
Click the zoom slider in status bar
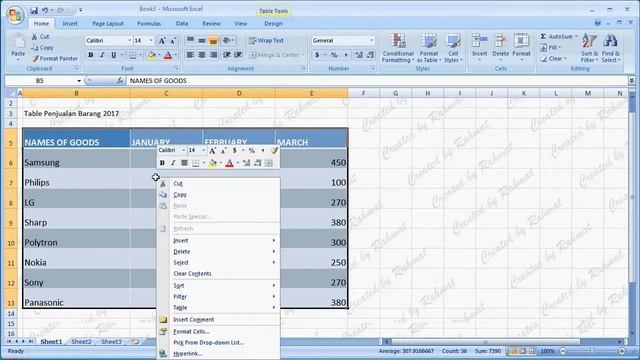pyautogui.click(x=592, y=351)
